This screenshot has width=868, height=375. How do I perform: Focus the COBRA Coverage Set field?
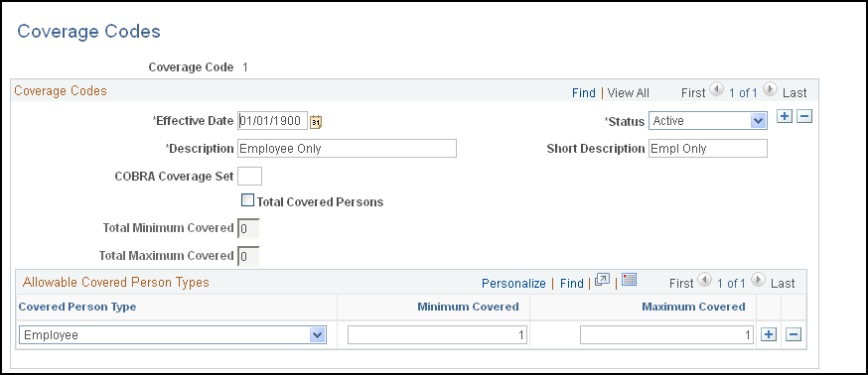point(249,176)
